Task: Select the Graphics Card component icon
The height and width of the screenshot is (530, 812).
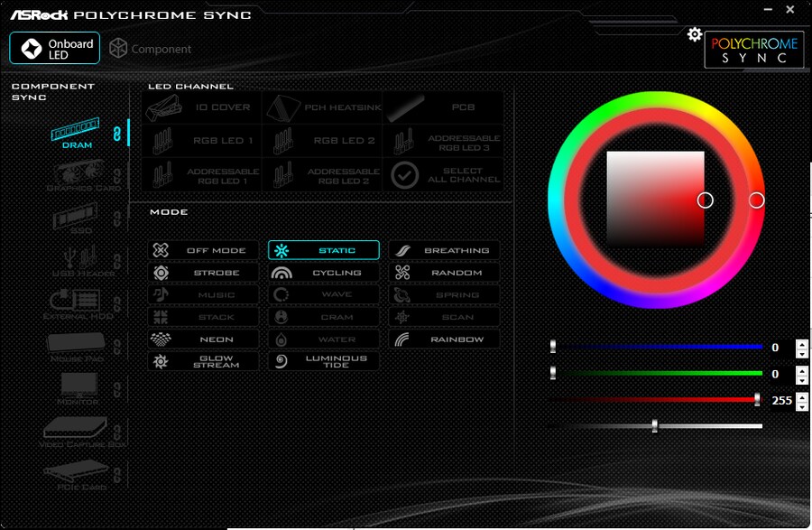Action: [x=78, y=172]
